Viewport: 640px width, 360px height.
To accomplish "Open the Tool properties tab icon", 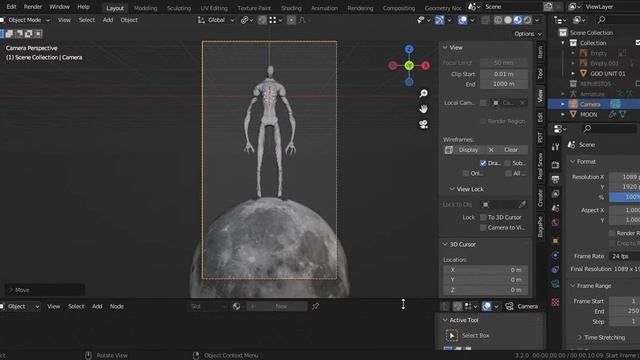I will click(555, 147).
